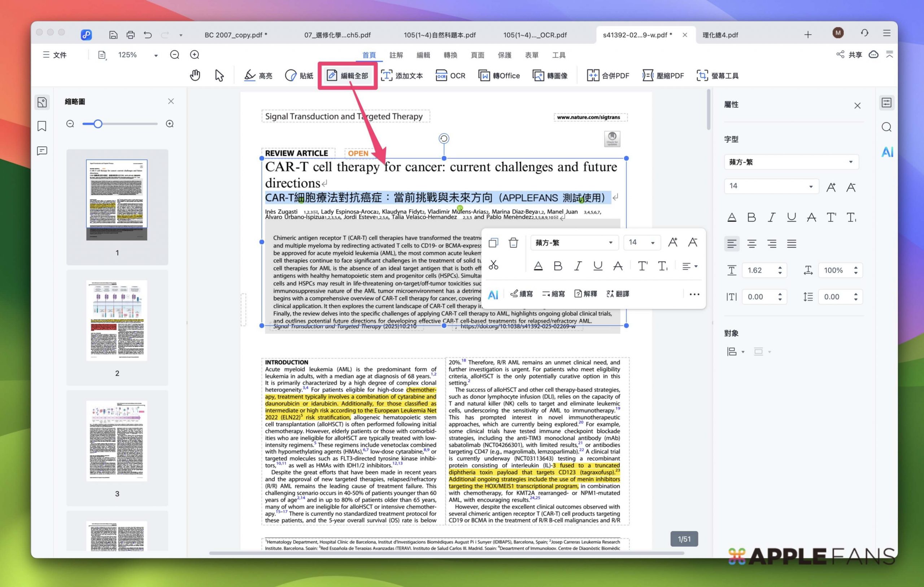Open the comments sidebar panel
Image resolution: width=924 pixels, height=587 pixels.
point(42,151)
